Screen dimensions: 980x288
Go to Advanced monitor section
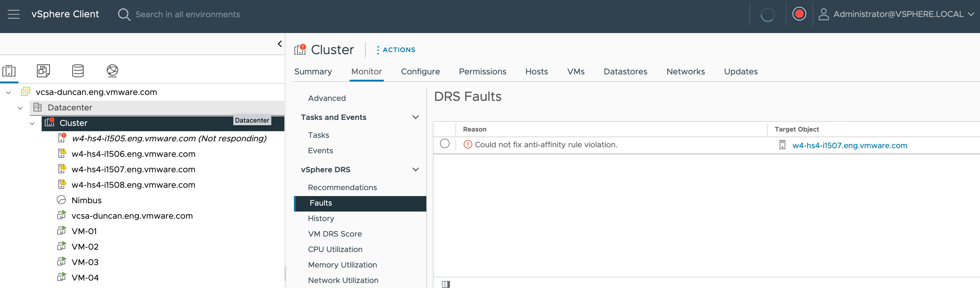point(327,98)
